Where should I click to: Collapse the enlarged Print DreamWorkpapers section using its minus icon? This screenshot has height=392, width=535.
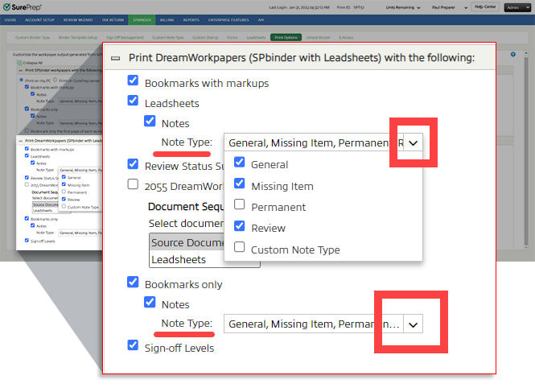(115, 59)
